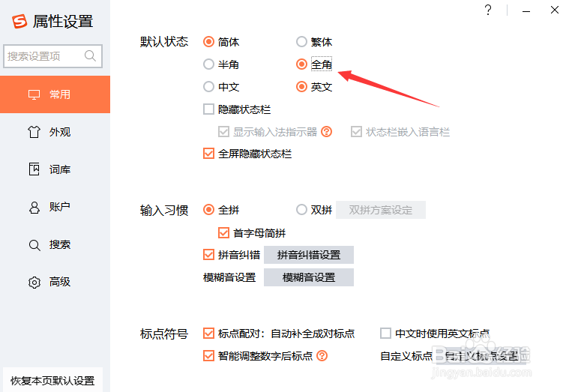563x392 pixels.
Task: Click the search magnifier icon in settings search
Action: point(91,56)
